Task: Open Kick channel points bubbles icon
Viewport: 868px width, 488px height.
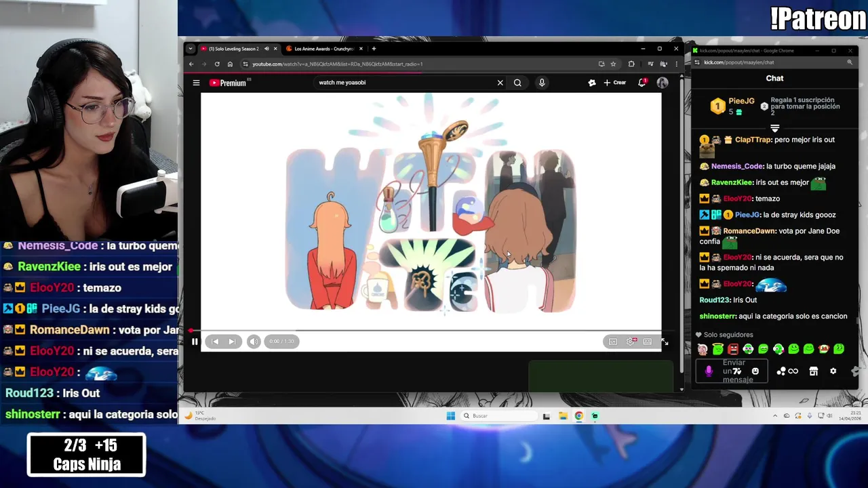Action: pyautogui.click(x=781, y=371)
